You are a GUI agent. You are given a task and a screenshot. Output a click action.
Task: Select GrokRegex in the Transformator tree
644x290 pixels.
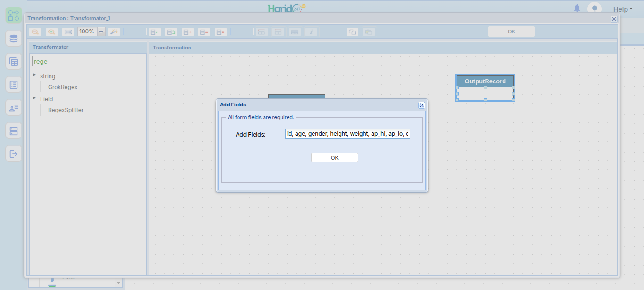[x=63, y=87]
